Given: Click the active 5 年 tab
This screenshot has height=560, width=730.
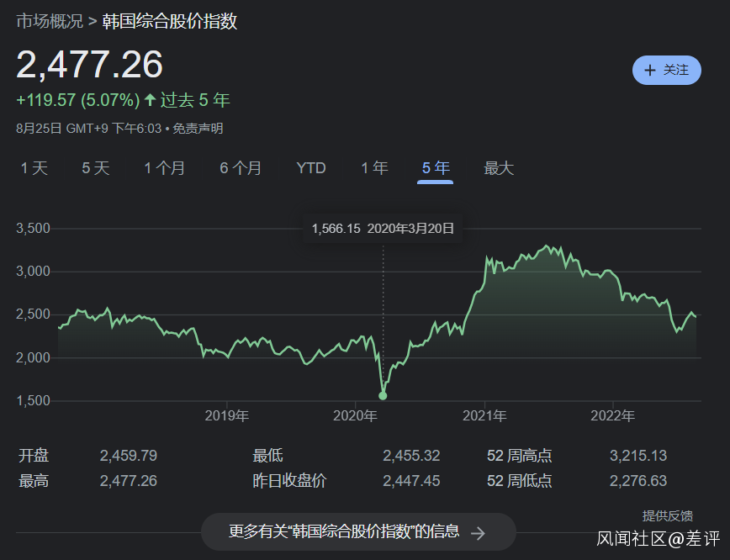Looking at the screenshot, I should tap(436, 168).
